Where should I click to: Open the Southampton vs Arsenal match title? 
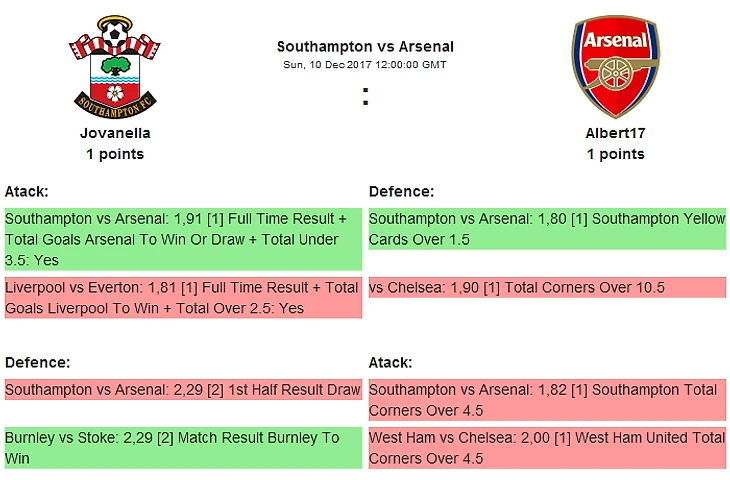click(x=365, y=46)
